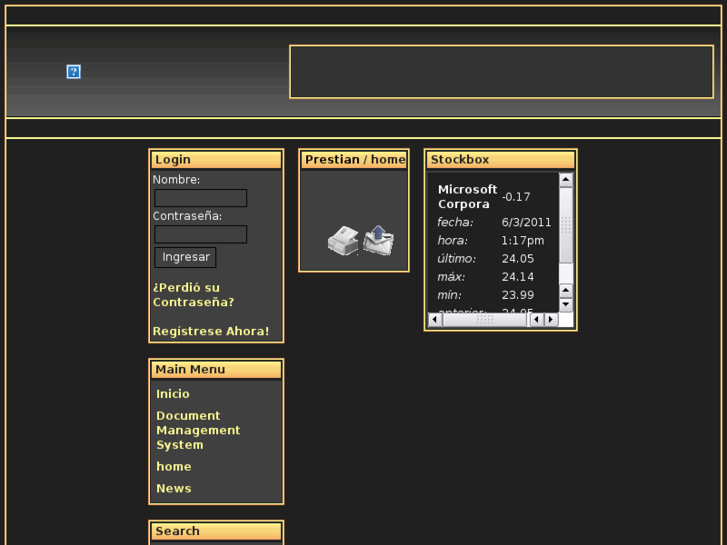Click Stockbox horizontal scrollbar second left arrow

pyautogui.click(x=537, y=320)
